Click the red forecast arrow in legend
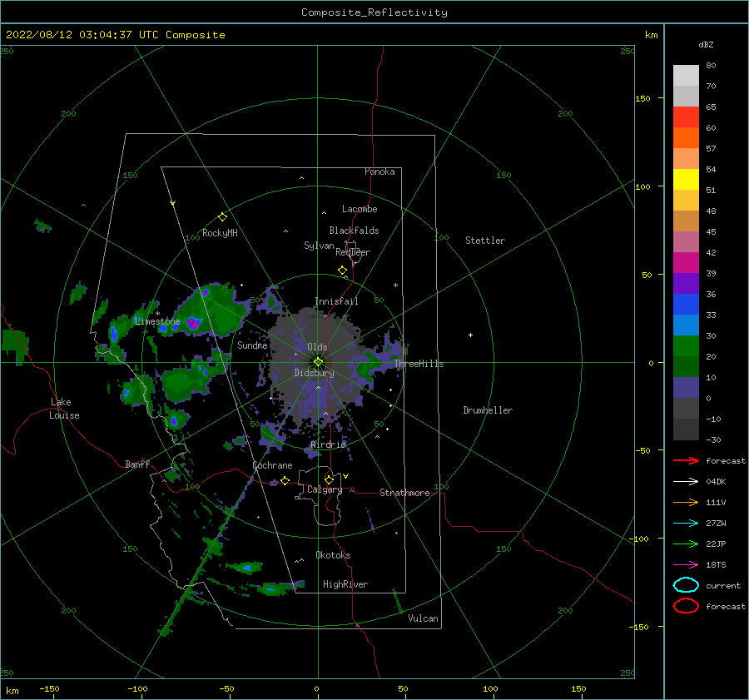Viewport: 749px width, 700px height. click(x=686, y=460)
